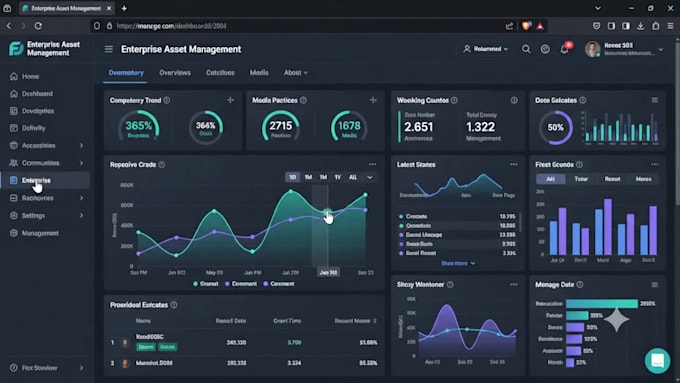Click the user profile avatar picture
680x383 pixels.
pyautogui.click(x=592, y=49)
